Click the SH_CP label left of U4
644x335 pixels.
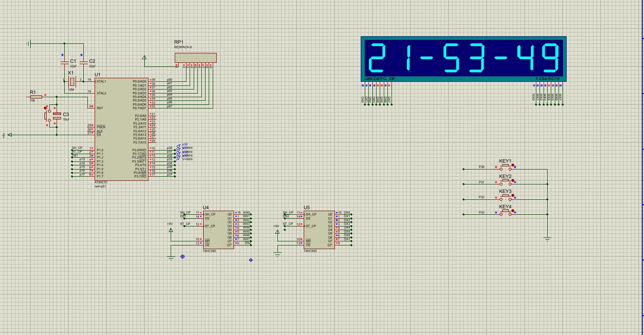point(185,212)
